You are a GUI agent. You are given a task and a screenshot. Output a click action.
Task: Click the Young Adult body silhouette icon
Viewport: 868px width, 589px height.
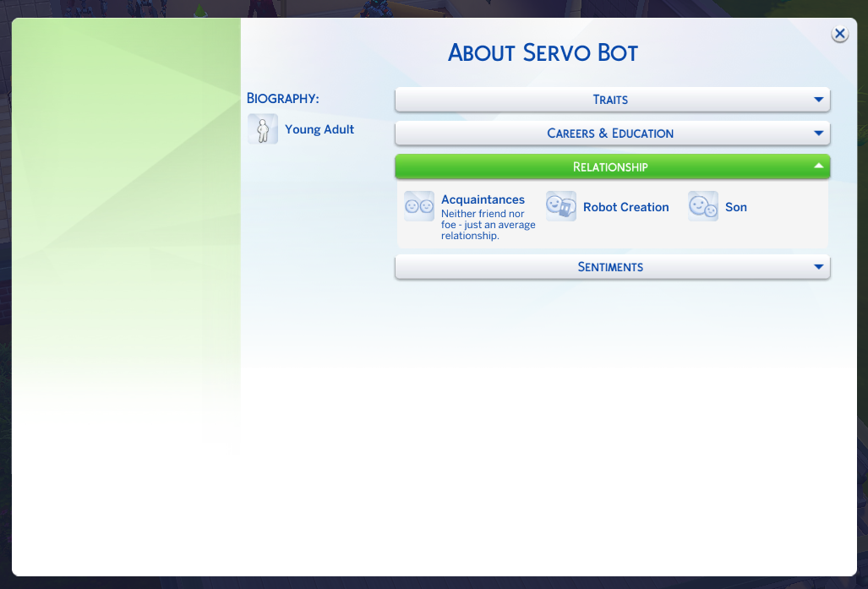tap(263, 129)
